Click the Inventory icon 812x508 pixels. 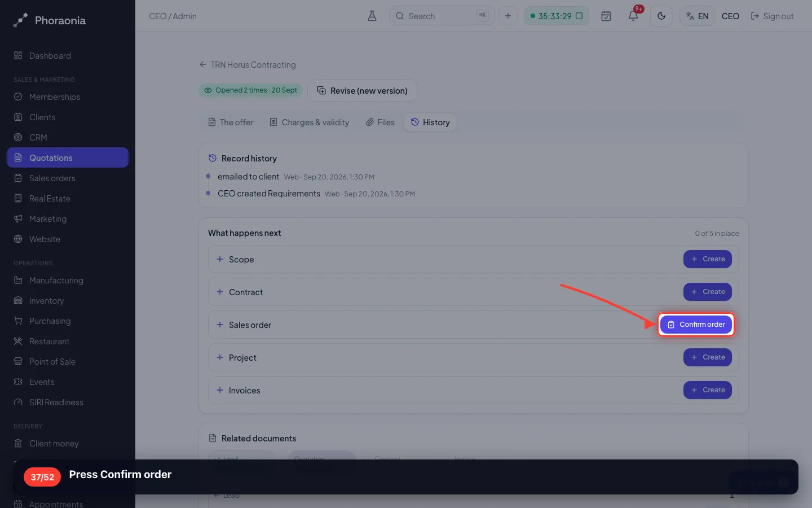coord(18,301)
